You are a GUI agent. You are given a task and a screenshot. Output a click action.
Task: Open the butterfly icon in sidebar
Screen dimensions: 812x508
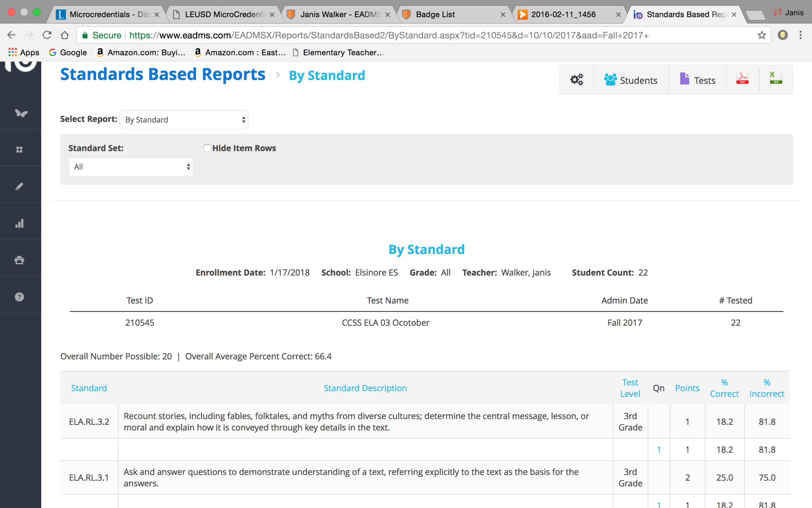21,113
